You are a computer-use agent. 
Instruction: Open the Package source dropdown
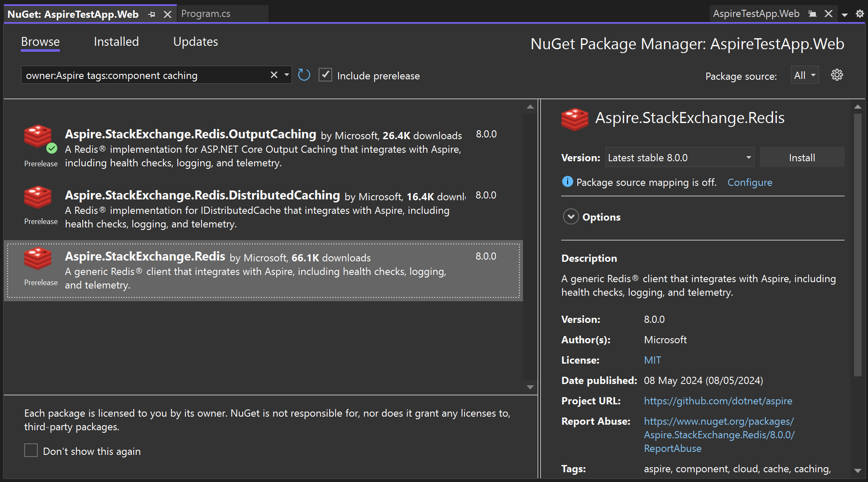pyautogui.click(x=804, y=75)
